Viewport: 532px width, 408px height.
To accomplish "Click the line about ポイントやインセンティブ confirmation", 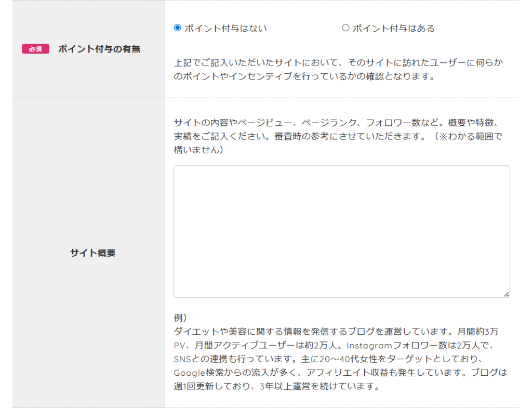I will point(303,77).
